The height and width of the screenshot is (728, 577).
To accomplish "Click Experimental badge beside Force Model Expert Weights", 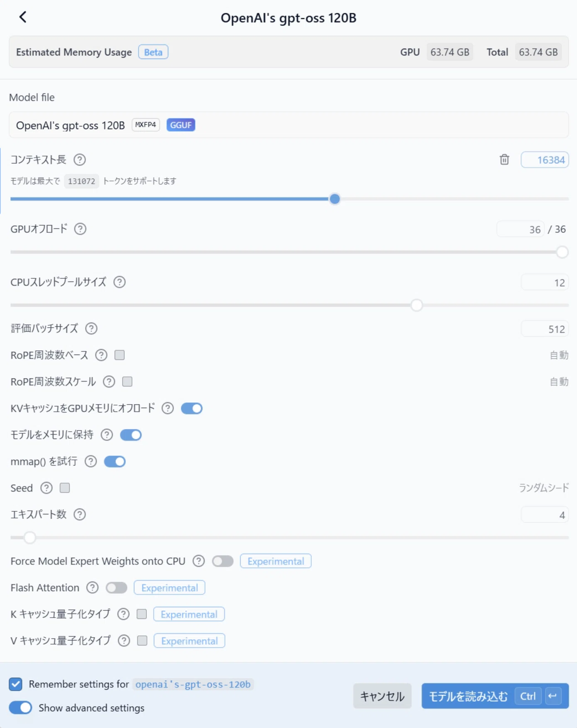I will click(x=276, y=561).
